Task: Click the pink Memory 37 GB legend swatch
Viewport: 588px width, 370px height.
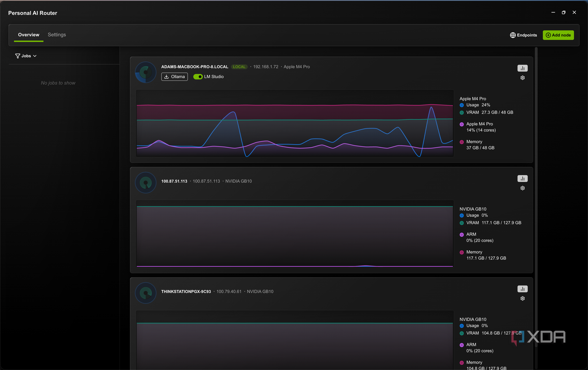Action: click(x=462, y=142)
